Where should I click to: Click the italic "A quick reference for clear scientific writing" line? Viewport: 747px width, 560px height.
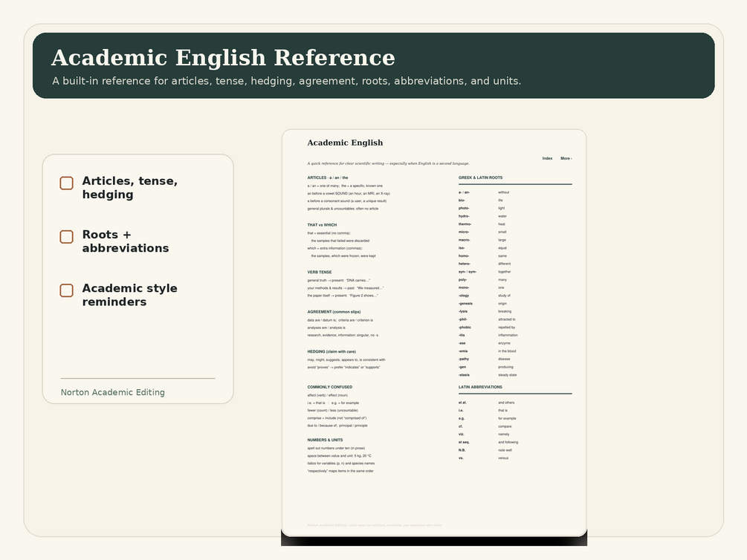pyautogui.click(x=388, y=163)
